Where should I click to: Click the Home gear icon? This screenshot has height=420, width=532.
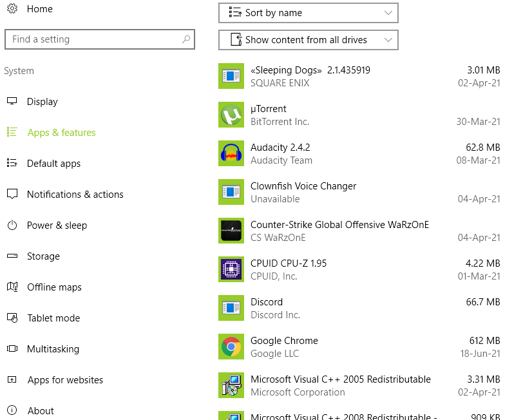(12, 8)
